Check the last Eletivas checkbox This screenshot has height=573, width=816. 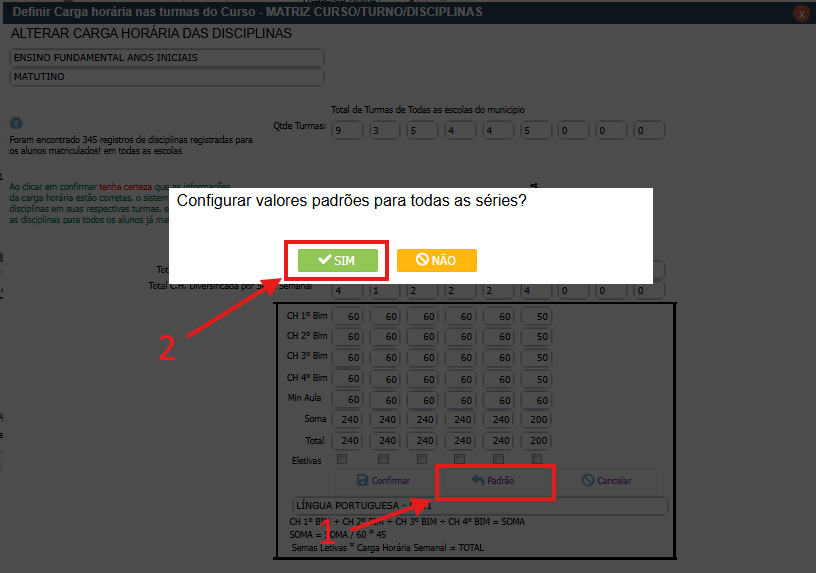pos(535,460)
